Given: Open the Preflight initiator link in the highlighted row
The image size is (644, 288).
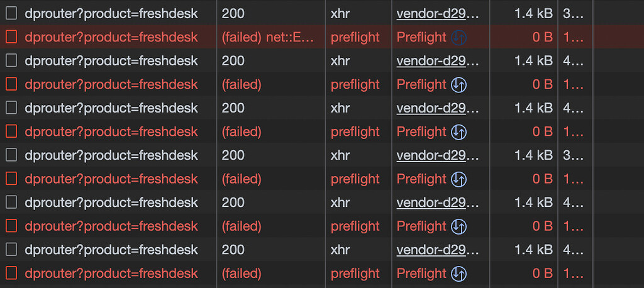Looking at the screenshot, I should click(x=421, y=37).
